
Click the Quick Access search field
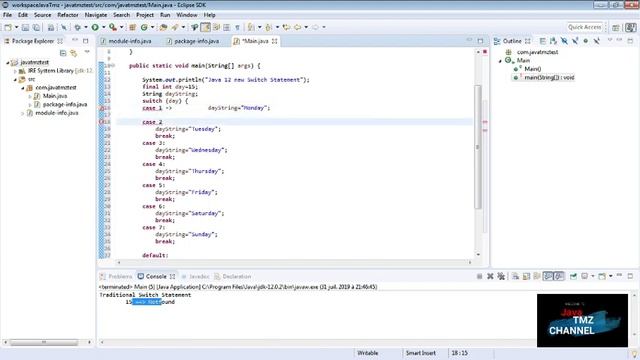[x=584, y=27]
